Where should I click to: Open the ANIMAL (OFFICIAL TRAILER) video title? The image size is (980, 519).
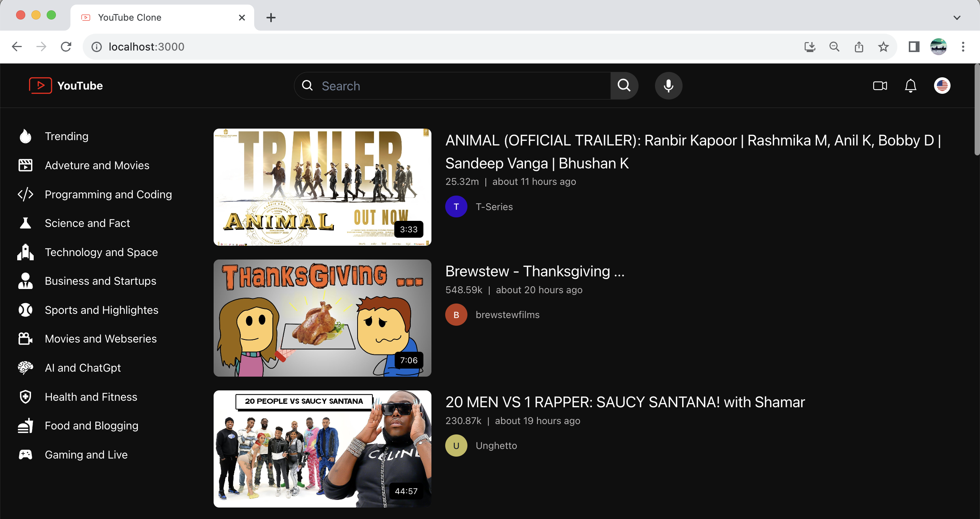[693, 152]
